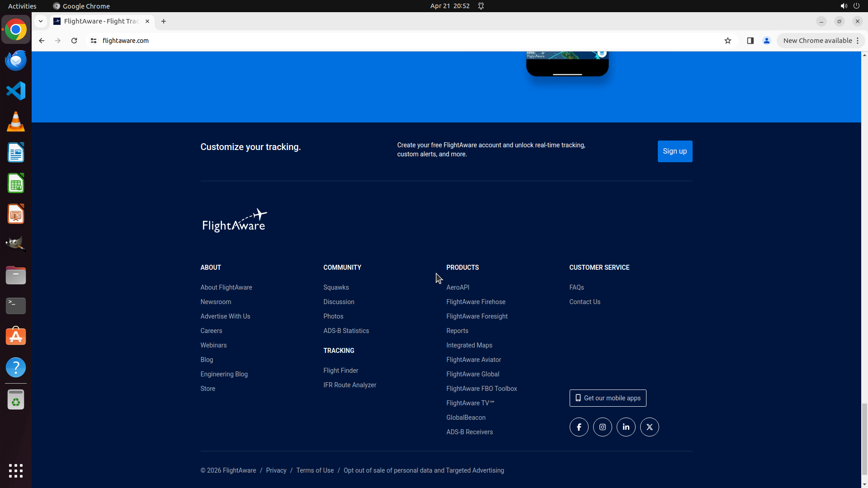Open FlightAware X (Twitter) icon
This screenshot has width=868, height=488.
coord(649,427)
